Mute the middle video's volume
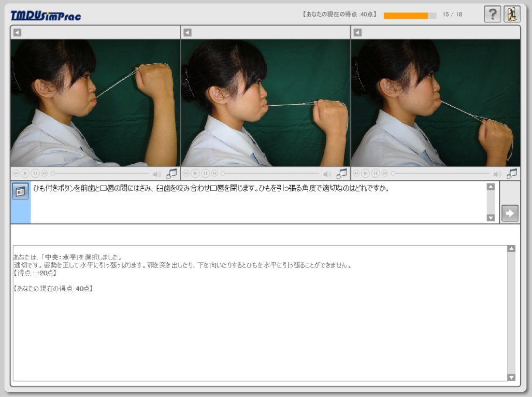This screenshot has width=532, height=397. click(x=327, y=174)
